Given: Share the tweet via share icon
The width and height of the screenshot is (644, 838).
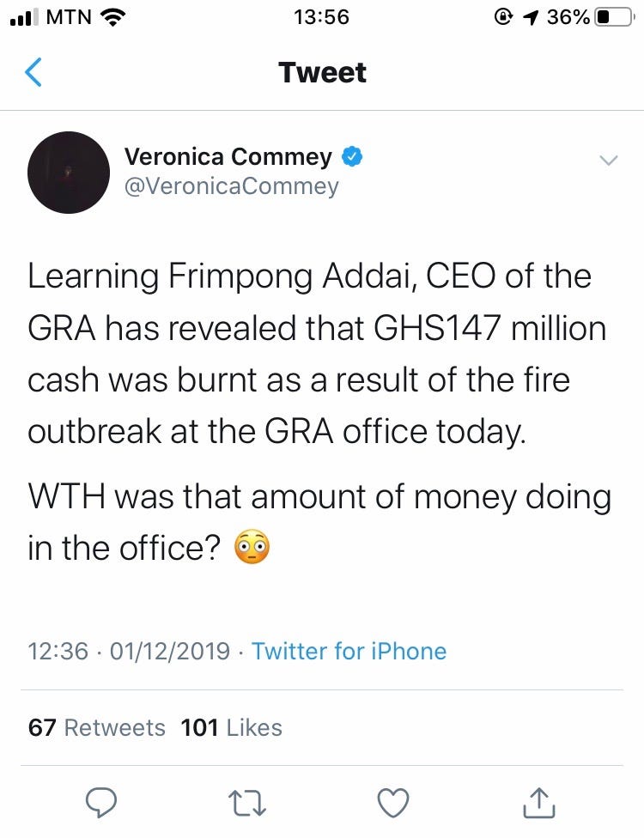Looking at the screenshot, I should click(x=536, y=801).
